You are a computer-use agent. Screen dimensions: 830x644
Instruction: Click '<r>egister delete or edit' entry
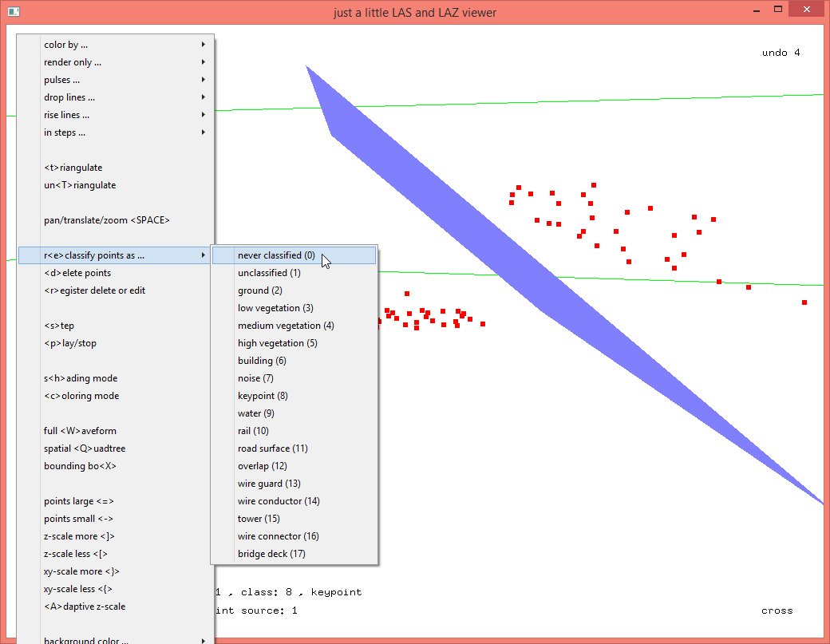coord(94,290)
